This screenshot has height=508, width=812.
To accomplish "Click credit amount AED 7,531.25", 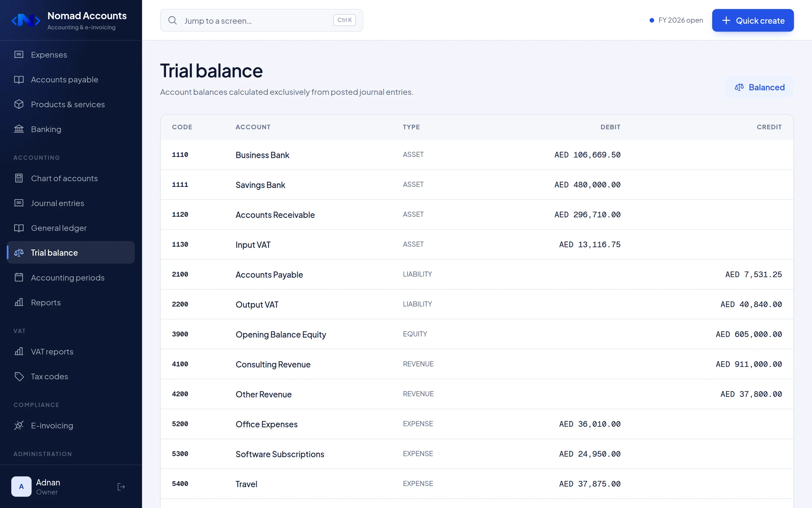I will click(x=753, y=274).
